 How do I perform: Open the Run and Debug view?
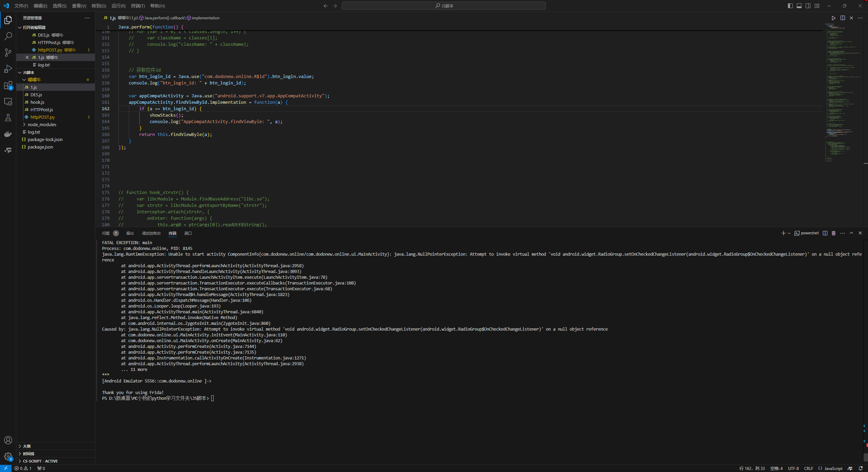click(8, 69)
